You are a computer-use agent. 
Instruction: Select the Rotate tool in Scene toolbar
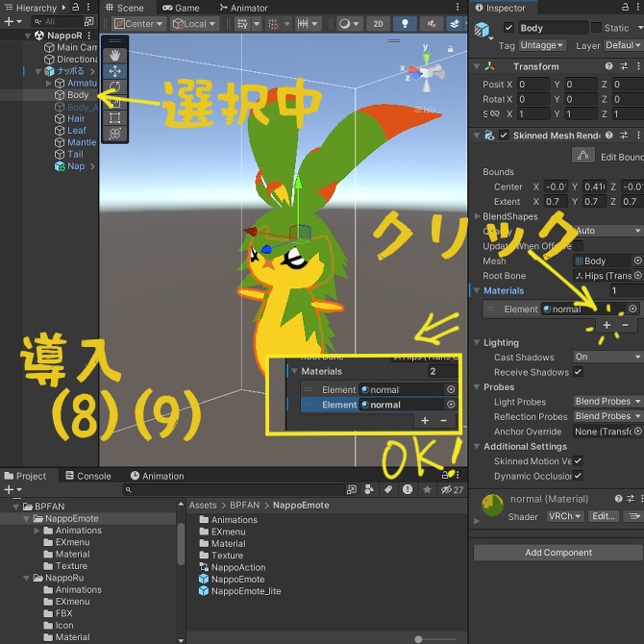(114, 87)
